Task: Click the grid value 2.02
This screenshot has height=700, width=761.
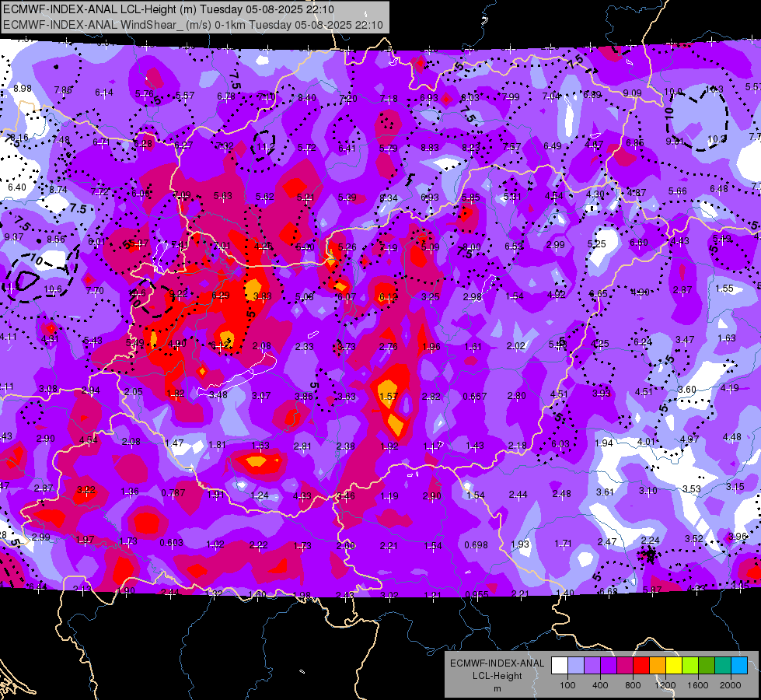Action: (x=515, y=346)
